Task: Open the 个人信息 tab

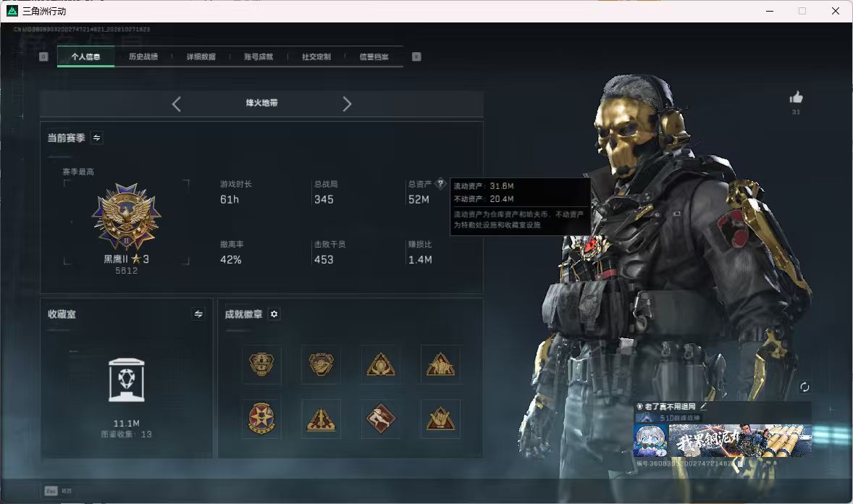Action: click(85, 56)
